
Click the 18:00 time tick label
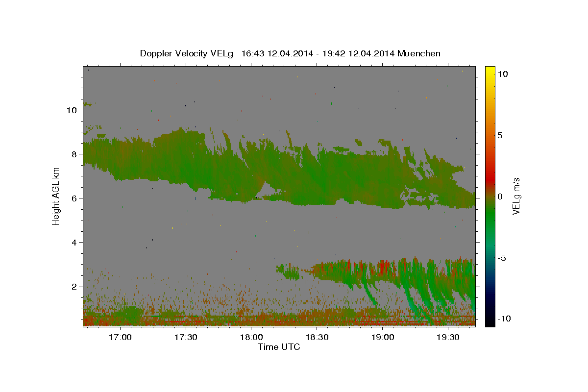251,337
